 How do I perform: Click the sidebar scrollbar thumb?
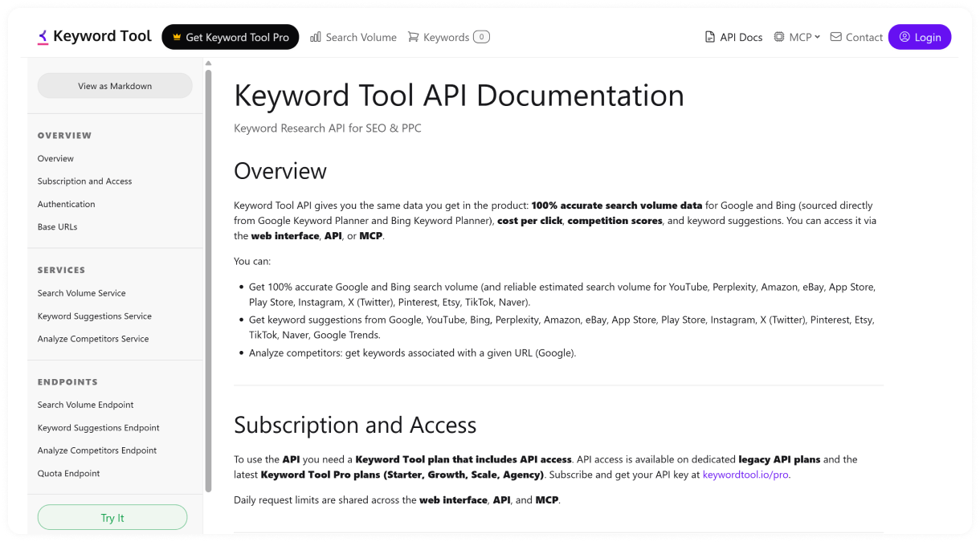click(209, 281)
